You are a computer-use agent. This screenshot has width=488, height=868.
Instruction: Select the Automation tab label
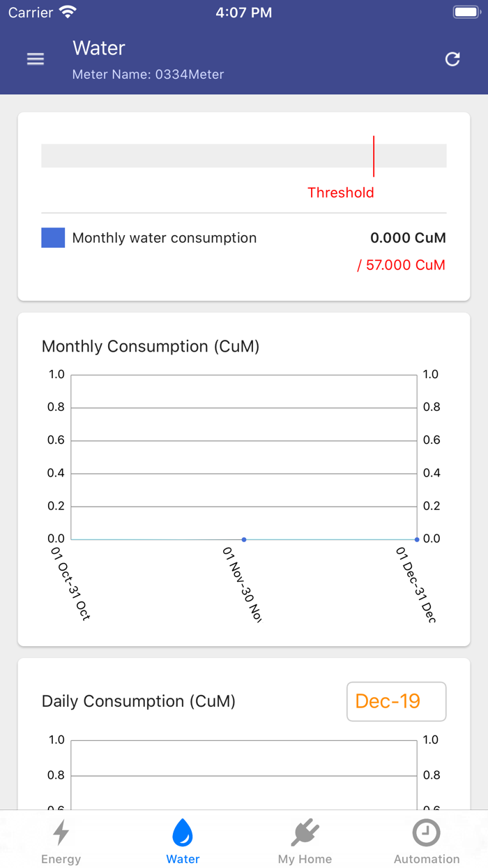tap(427, 859)
